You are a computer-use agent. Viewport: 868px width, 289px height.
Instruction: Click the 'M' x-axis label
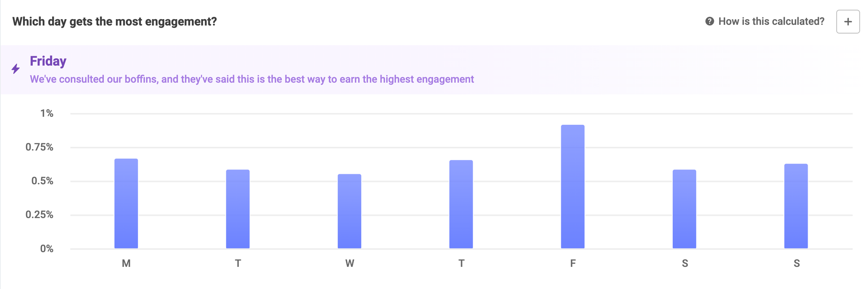[126, 263]
